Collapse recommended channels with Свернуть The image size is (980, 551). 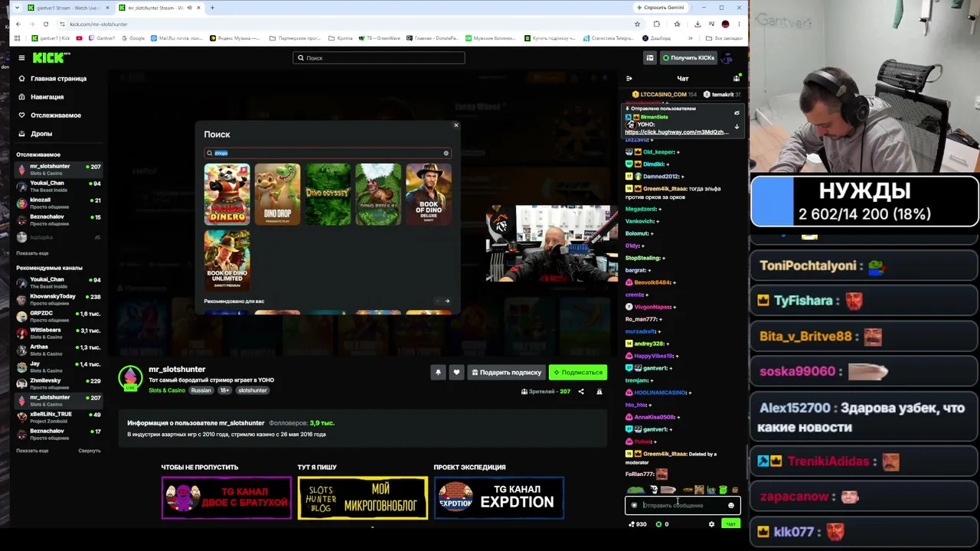(x=90, y=450)
